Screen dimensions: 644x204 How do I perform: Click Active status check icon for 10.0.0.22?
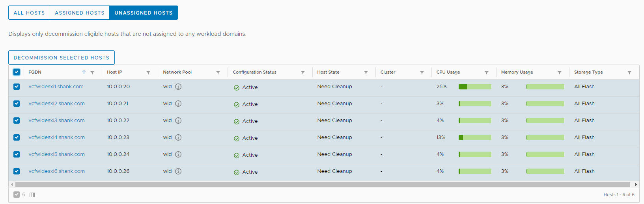point(237,122)
